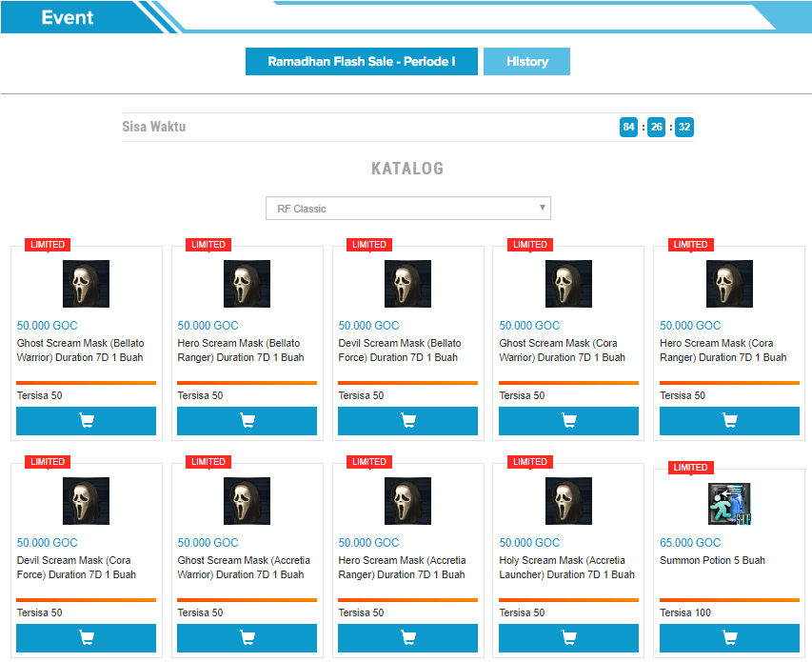Open Ghost Scream Mask (Bellato Warrior) image
The height and width of the screenshot is (662, 812).
pos(86,284)
